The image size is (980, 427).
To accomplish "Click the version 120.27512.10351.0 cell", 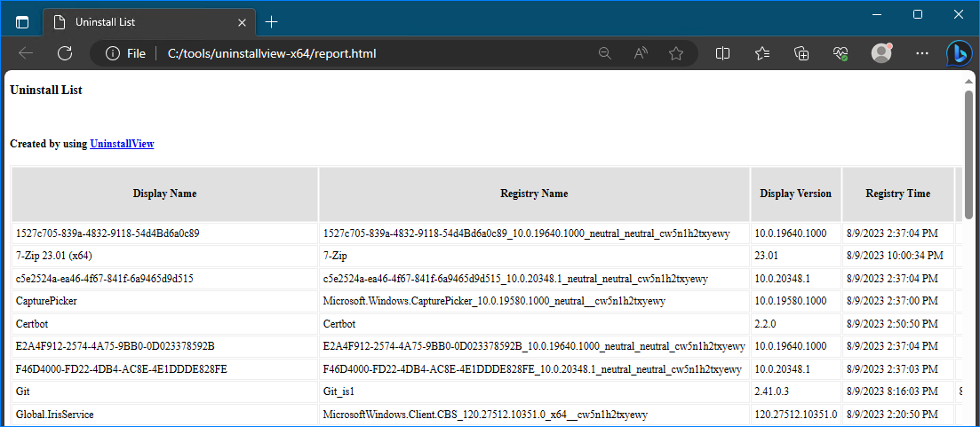I will 795,414.
